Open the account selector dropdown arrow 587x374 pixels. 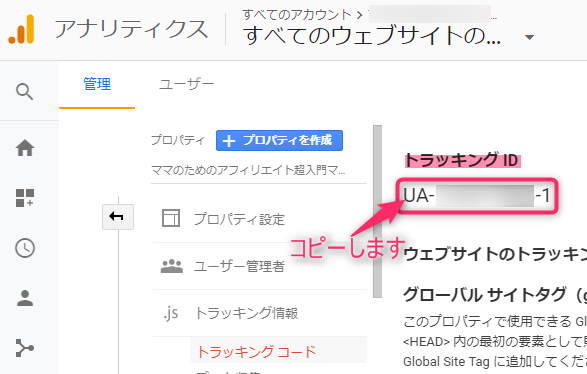click(529, 37)
